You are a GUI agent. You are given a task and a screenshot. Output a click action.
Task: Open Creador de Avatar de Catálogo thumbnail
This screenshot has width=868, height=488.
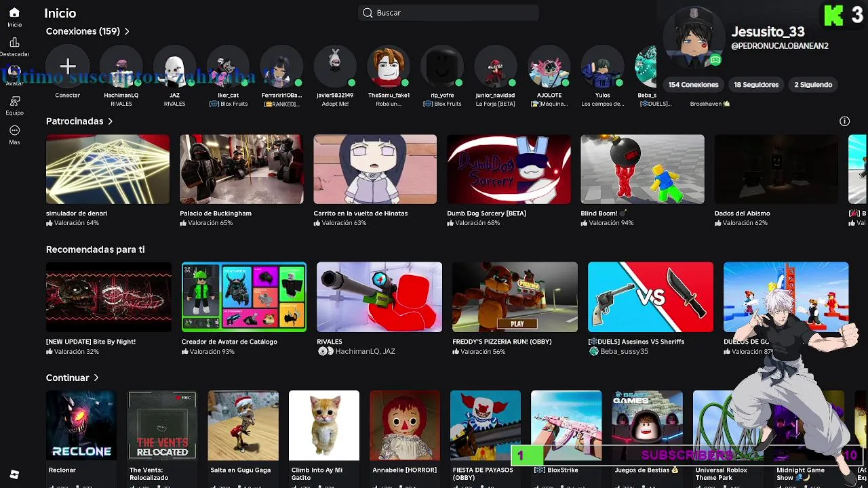244,297
